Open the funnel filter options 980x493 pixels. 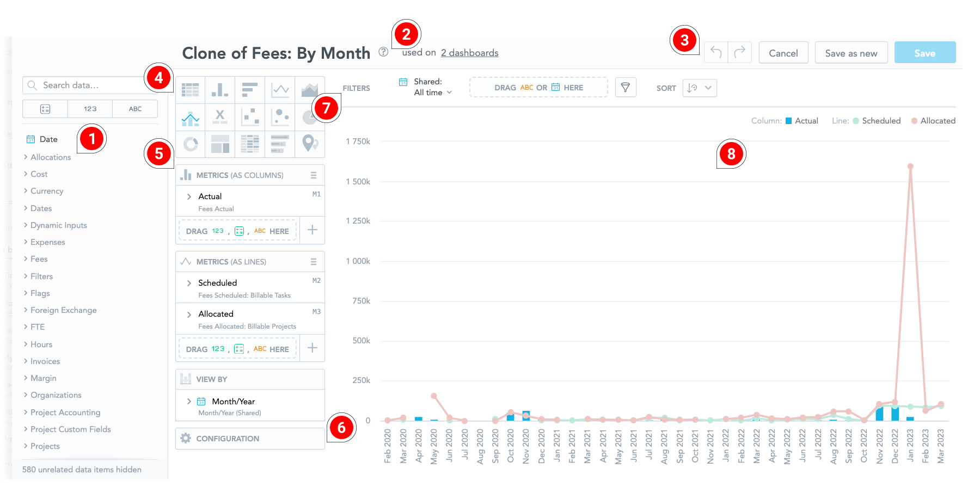pyautogui.click(x=626, y=87)
